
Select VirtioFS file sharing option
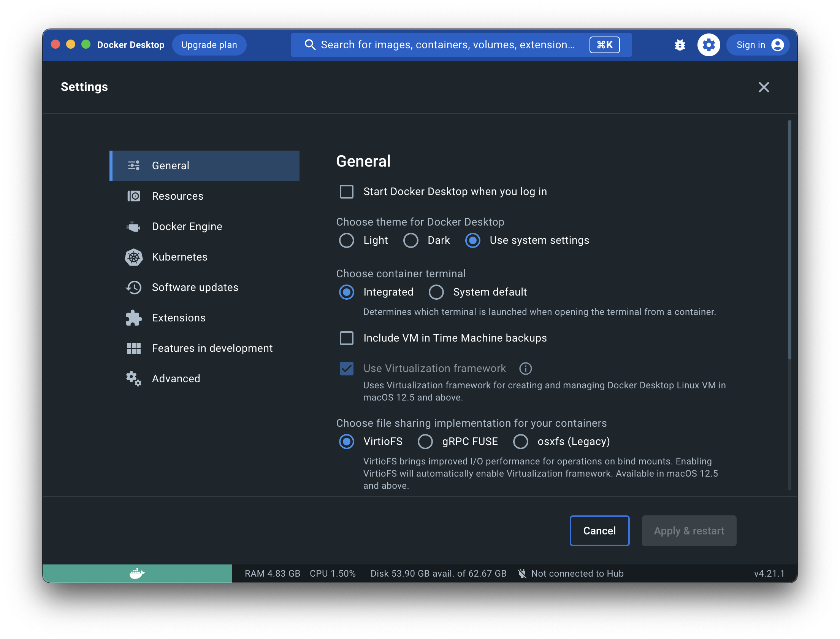347,442
